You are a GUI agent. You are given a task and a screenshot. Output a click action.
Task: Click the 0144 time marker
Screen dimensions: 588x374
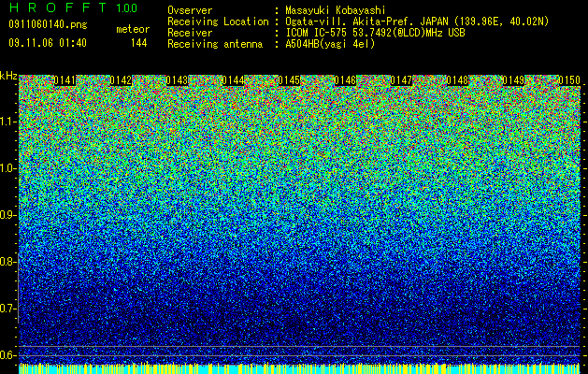click(x=234, y=80)
